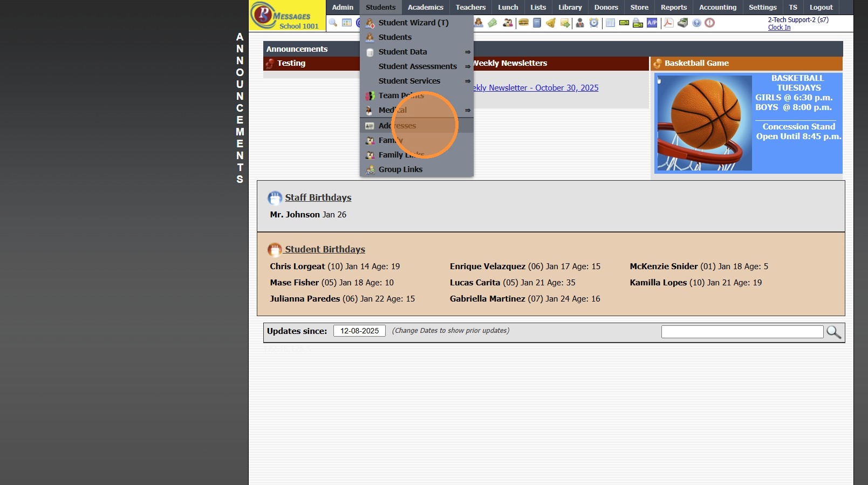Click the note with green arrow icon
The image size is (868, 485).
pos(565,23)
